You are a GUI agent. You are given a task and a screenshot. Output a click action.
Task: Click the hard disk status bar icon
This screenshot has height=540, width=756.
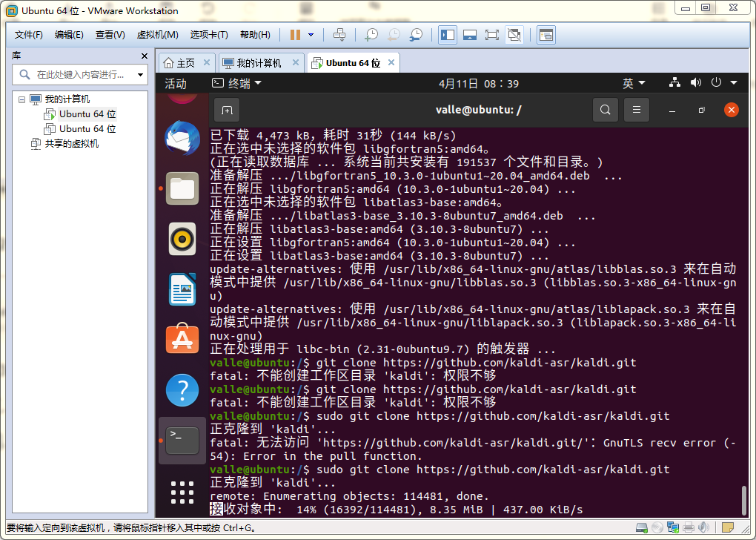[x=642, y=528]
